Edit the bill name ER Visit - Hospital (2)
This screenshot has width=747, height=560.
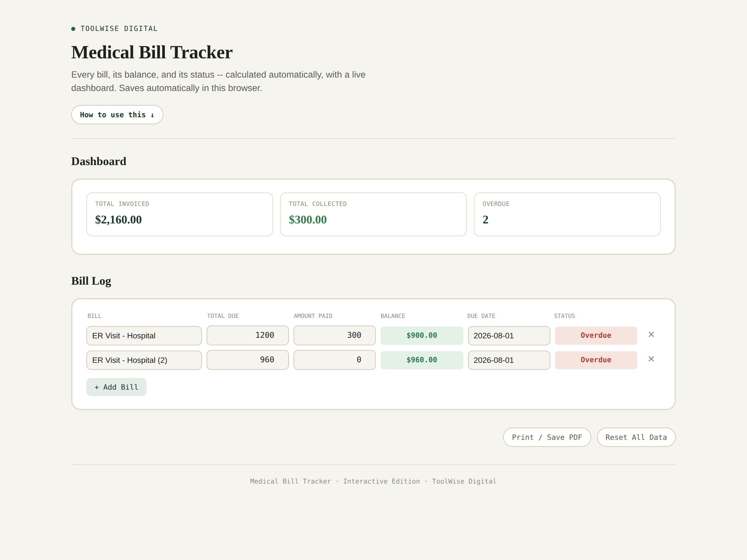point(144,360)
